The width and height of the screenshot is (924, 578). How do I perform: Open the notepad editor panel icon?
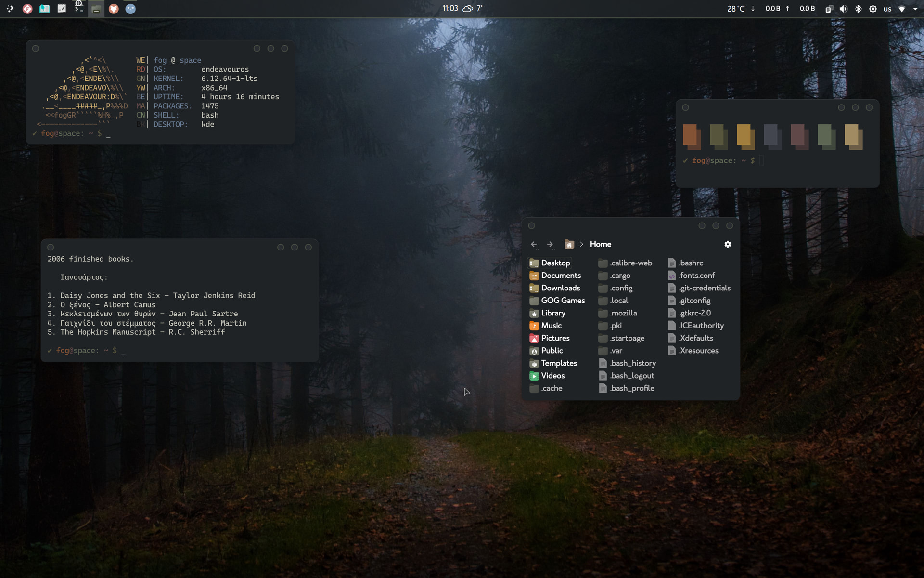pyautogui.click(x=62, y=9)
